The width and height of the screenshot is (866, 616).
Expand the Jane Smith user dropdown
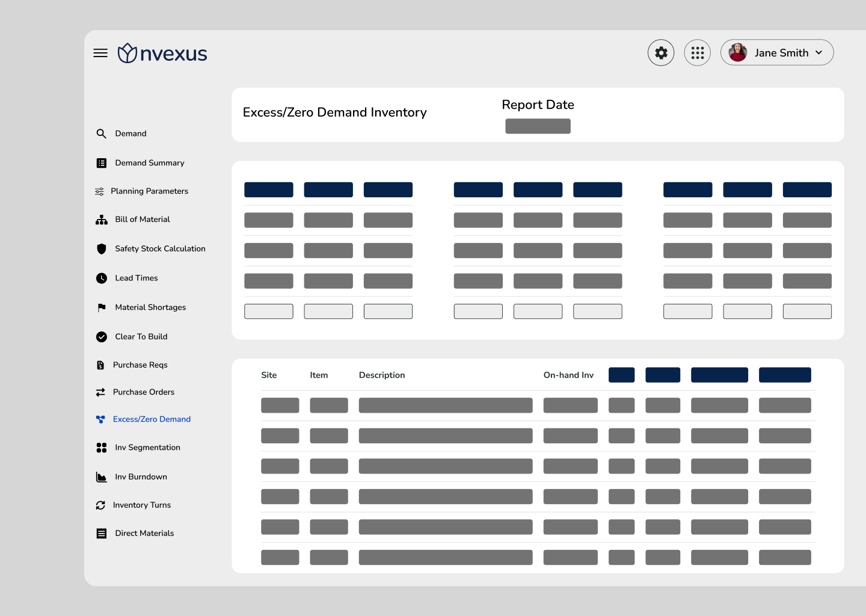[x=818, y=52]
